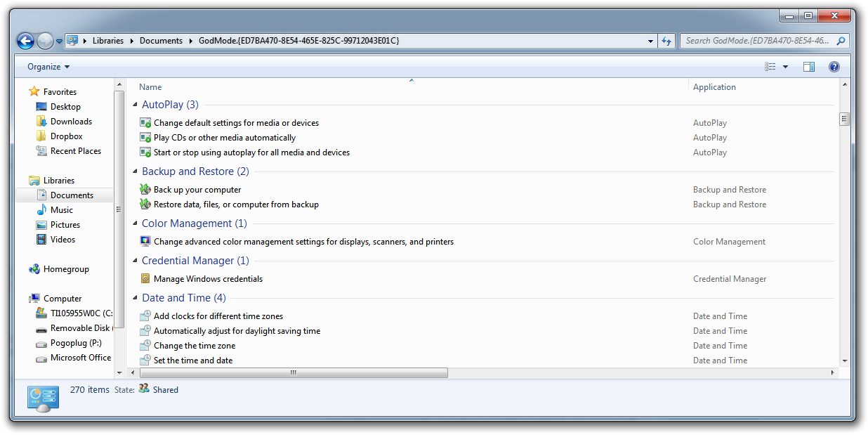Open the Microsoft Office navigation item
The image size is (868, 435).
(80, 358)
